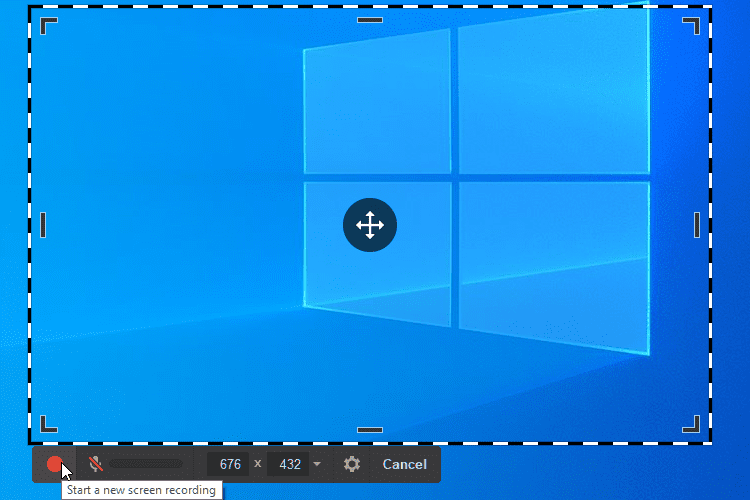
Task: Open the dimensions preset dropdown arrow
Action: (x=317, y=464)
